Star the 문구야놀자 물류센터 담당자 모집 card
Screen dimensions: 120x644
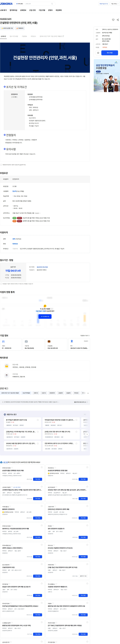coord(38,420)
